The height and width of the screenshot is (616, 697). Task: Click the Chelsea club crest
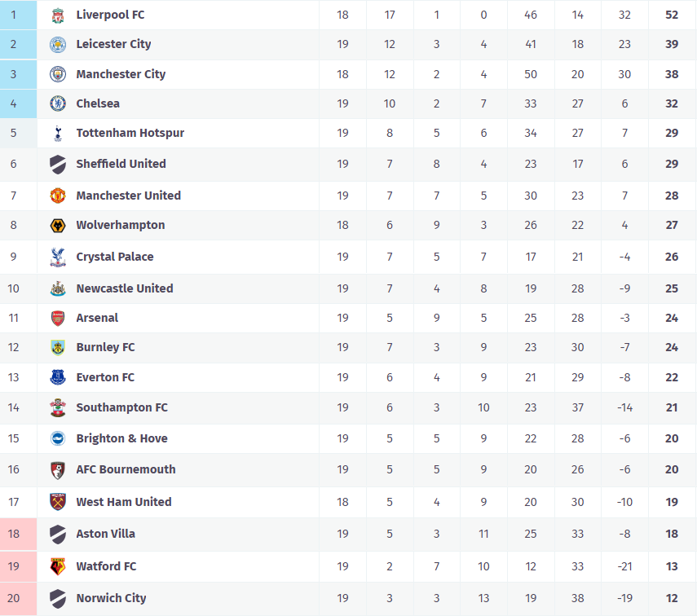click(x=58, y=103)
